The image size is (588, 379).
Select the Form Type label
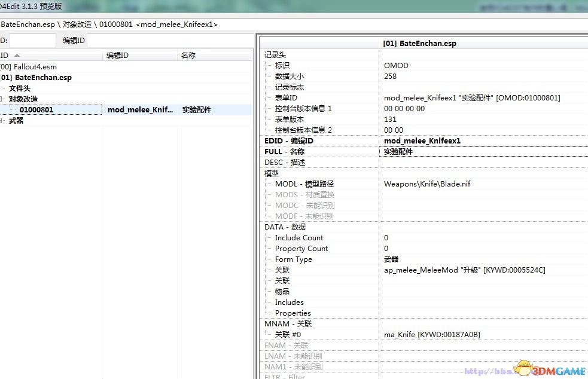pos(293,259)
